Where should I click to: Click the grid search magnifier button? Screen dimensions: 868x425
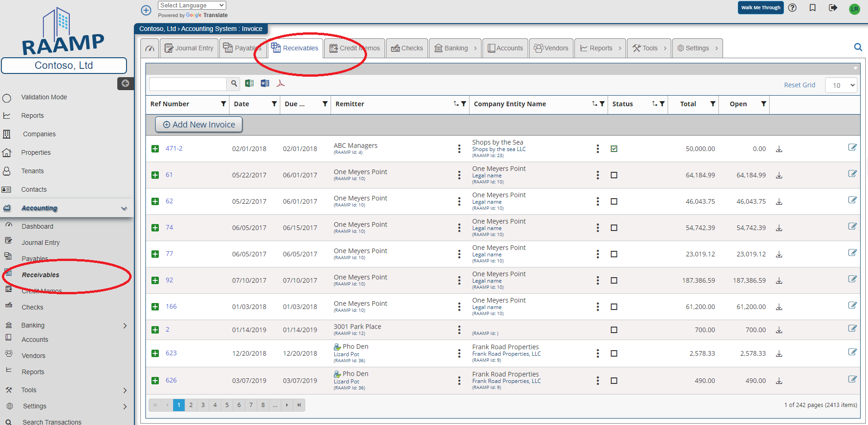pyautogui.click(x=234, y=84)
